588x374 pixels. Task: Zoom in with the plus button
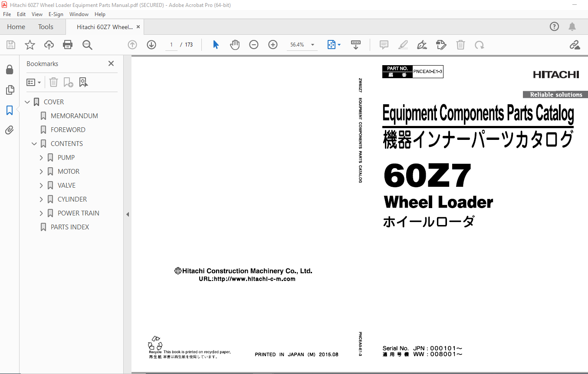pos(273,45)
